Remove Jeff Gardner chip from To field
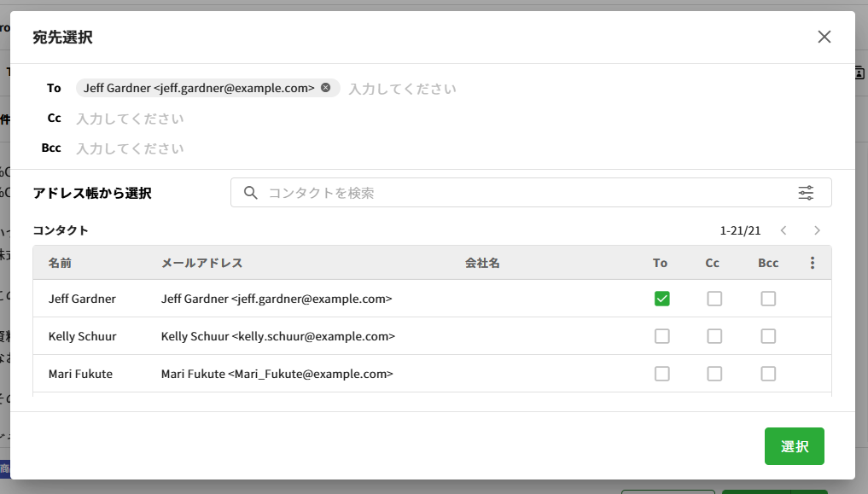The image size is (868, 494). point(326,88)
